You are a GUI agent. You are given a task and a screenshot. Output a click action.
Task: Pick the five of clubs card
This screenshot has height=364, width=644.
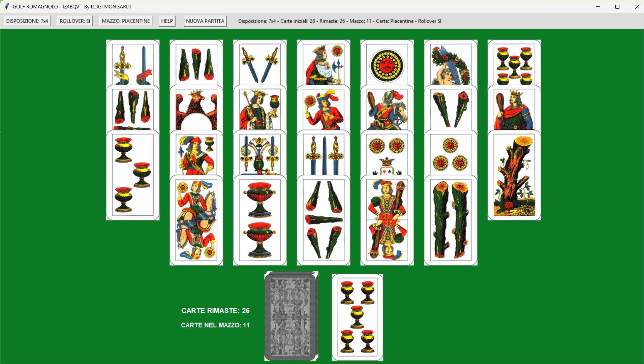(324, 220)
